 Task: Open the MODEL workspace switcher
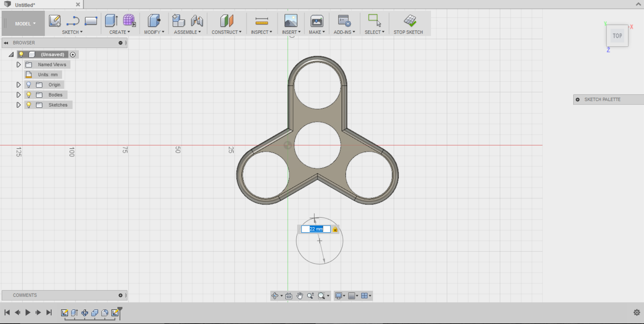(23, 24)
